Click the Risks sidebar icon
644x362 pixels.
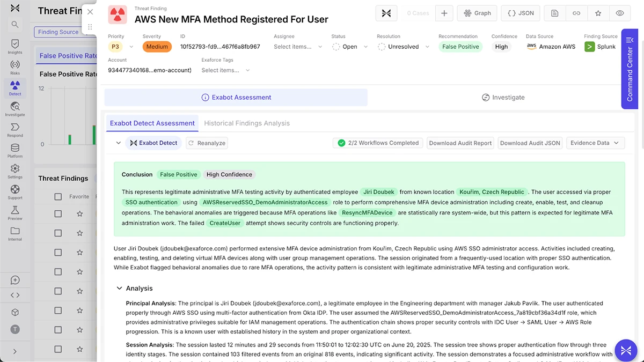click(15, 67)
